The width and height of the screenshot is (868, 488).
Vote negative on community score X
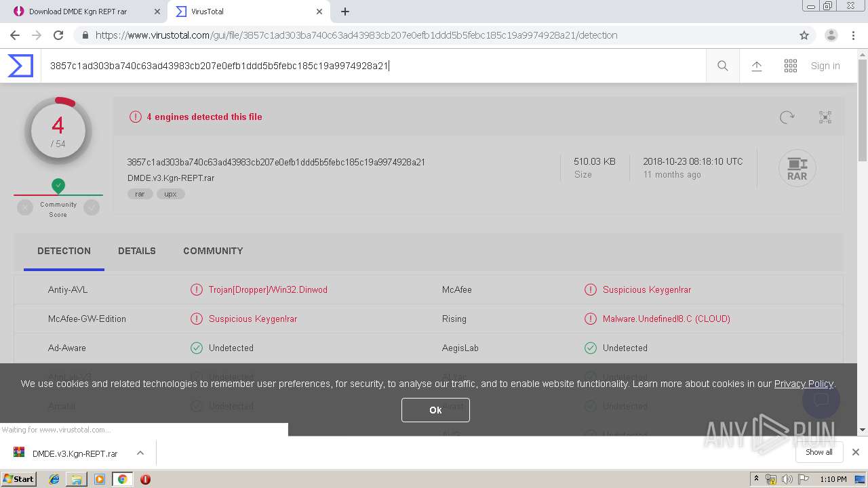(x=25, y=208)
